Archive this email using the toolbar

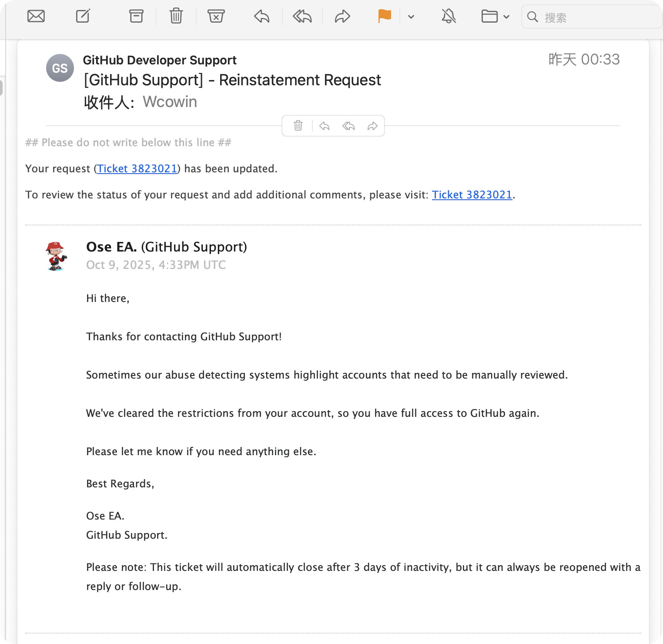(136, 17)
